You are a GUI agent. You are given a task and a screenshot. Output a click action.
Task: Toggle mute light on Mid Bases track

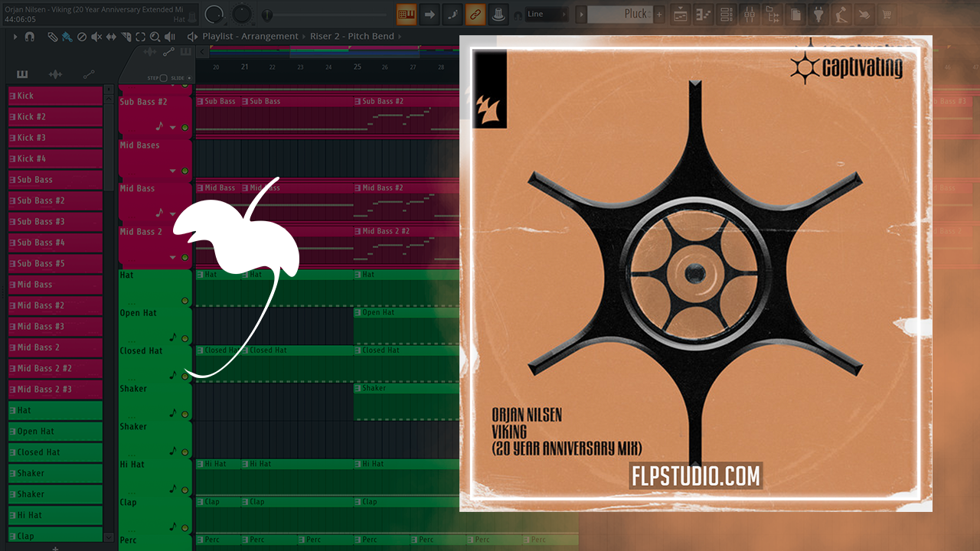(185, 171)
